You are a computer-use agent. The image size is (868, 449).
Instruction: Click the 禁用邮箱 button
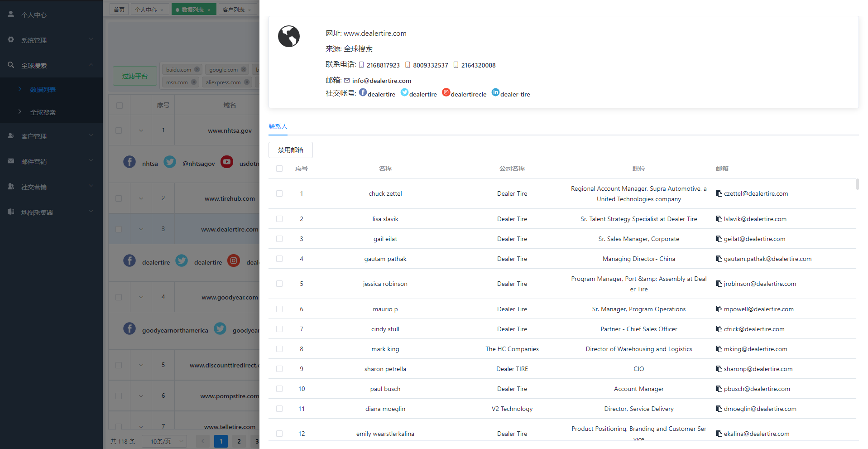(291, 150)
